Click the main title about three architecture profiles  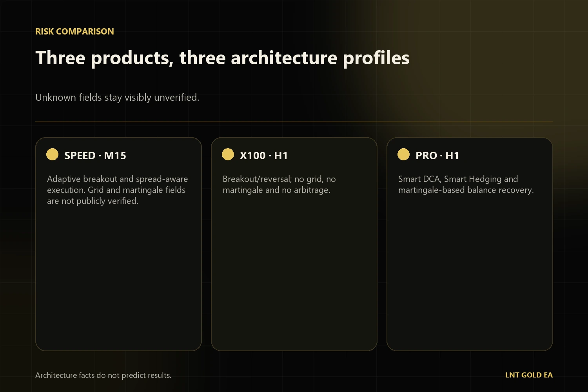pos(222,58)
